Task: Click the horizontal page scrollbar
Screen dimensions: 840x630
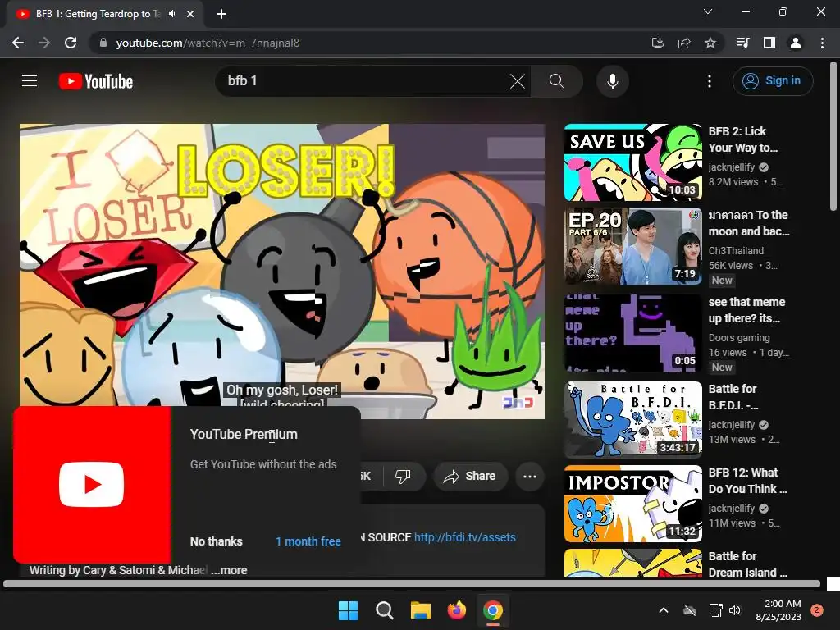Action: (x=412, y=583)
